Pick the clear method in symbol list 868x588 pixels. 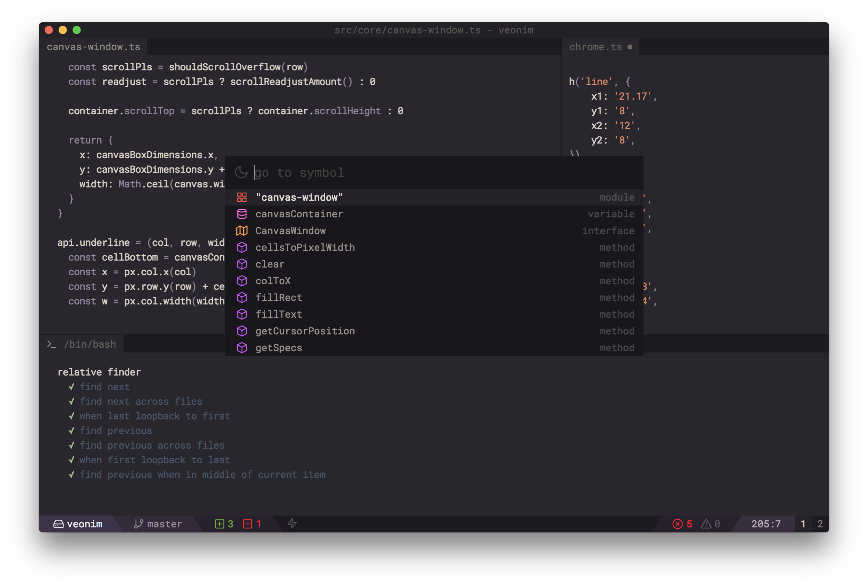coord(270,264)
